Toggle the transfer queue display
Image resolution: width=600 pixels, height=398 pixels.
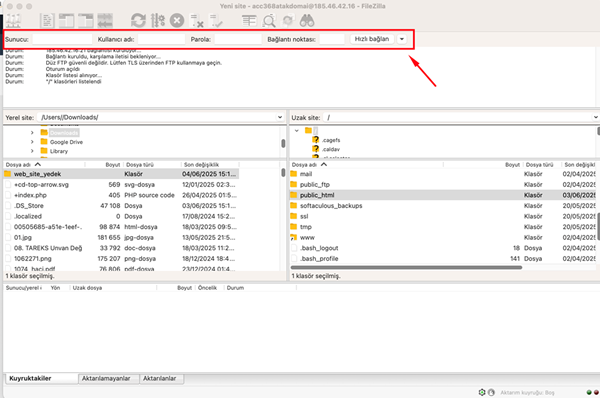(x=105, y=20)
